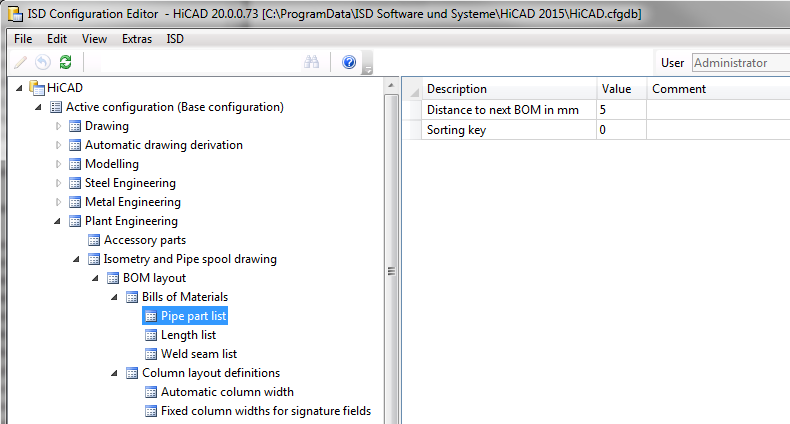
Task: Expand the Drawing tree node
Action: 59,126
